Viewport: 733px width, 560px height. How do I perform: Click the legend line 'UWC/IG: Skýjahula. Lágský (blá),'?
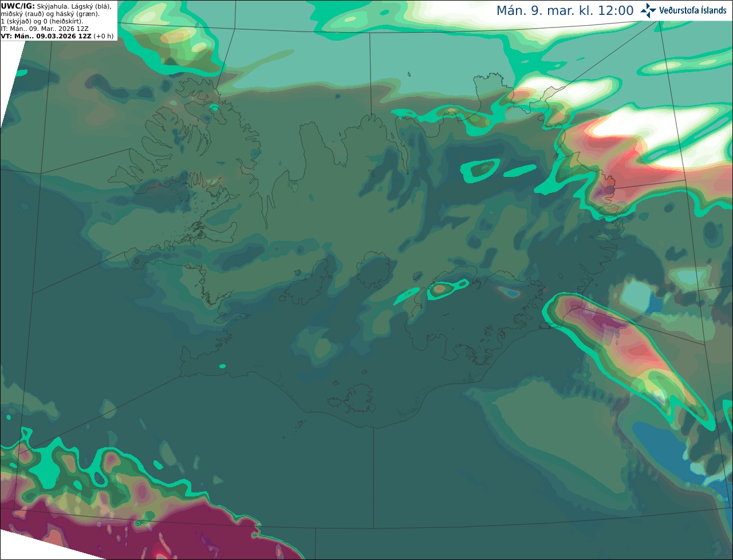(57, 6)
